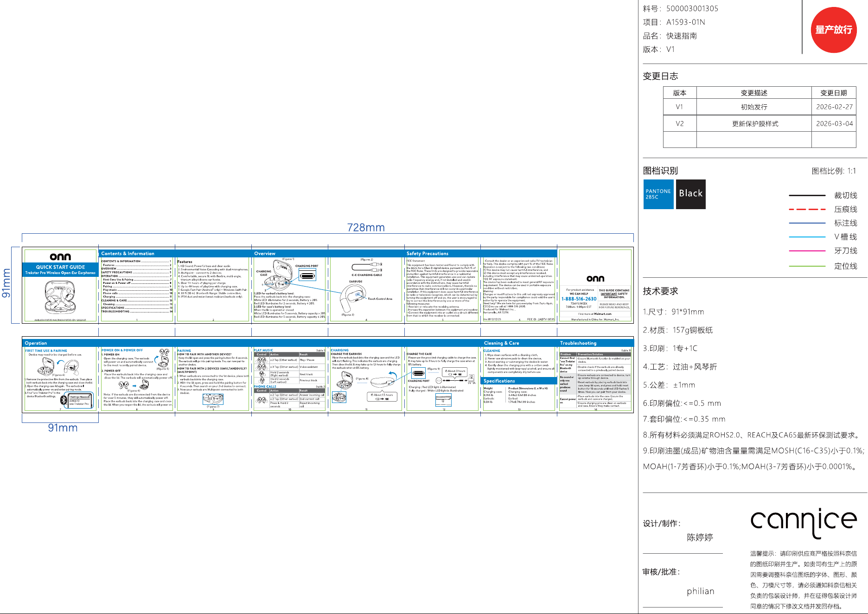
Task: Click the V槽线 legend label
Action: pyautogui.click(x=846, y=237)
